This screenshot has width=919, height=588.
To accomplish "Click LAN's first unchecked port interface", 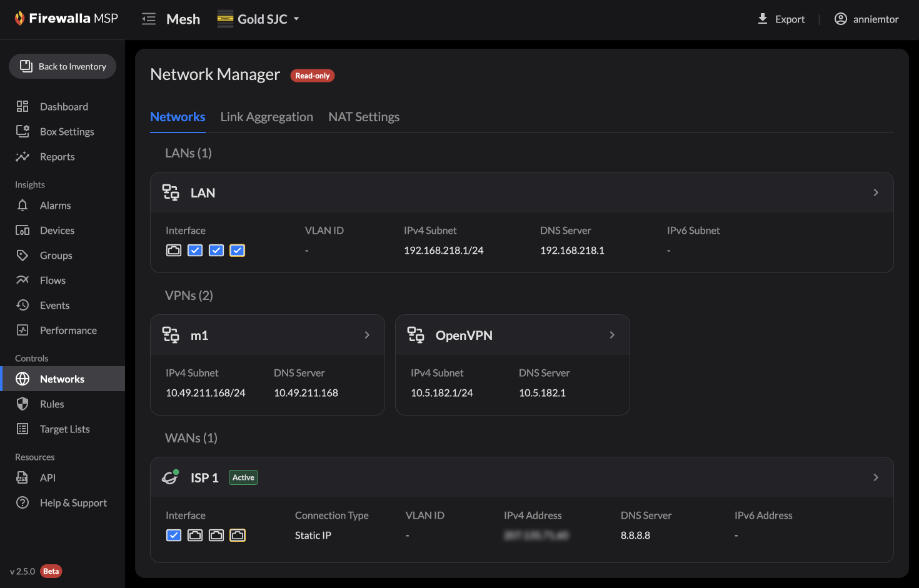I will (174, 251).
